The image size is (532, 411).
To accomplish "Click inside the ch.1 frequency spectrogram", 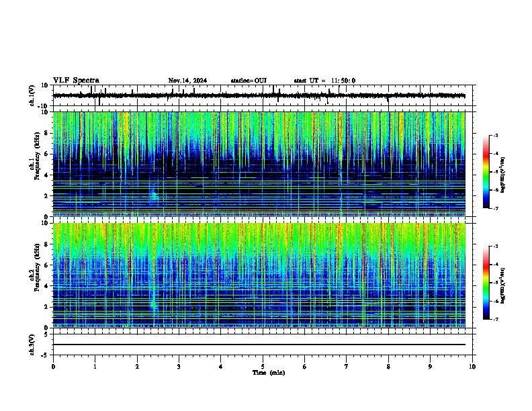I will pos(259,164).
